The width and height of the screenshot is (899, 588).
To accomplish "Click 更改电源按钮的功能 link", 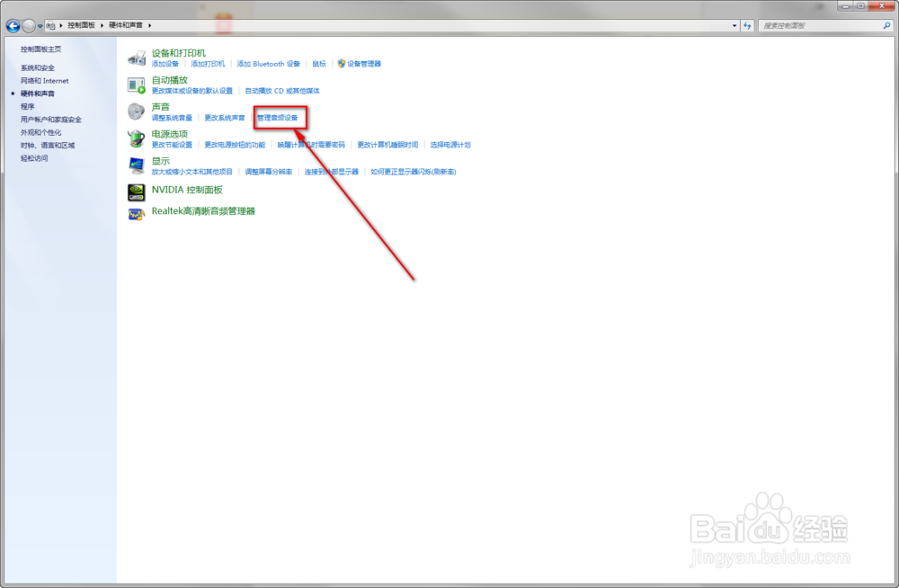I will [235, 145].
